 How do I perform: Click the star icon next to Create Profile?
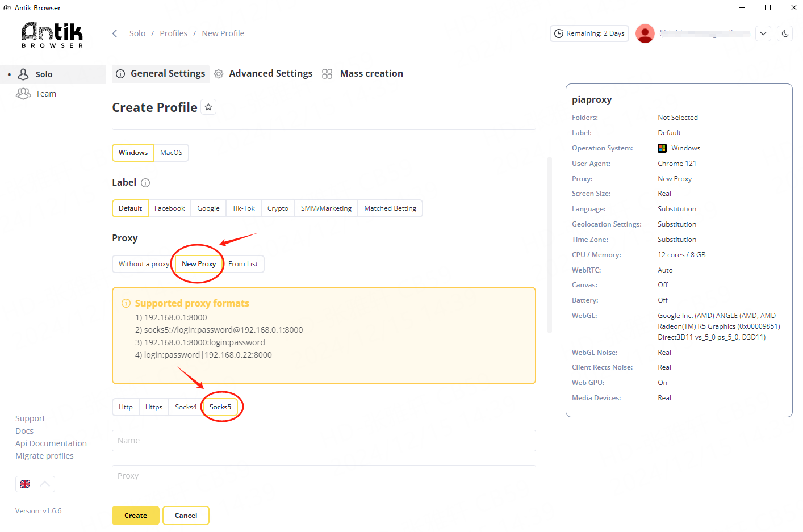208,107
